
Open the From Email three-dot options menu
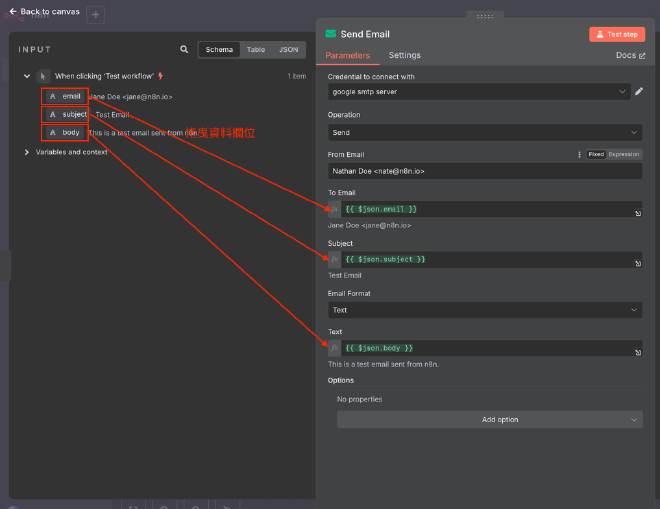click(579, 154)
